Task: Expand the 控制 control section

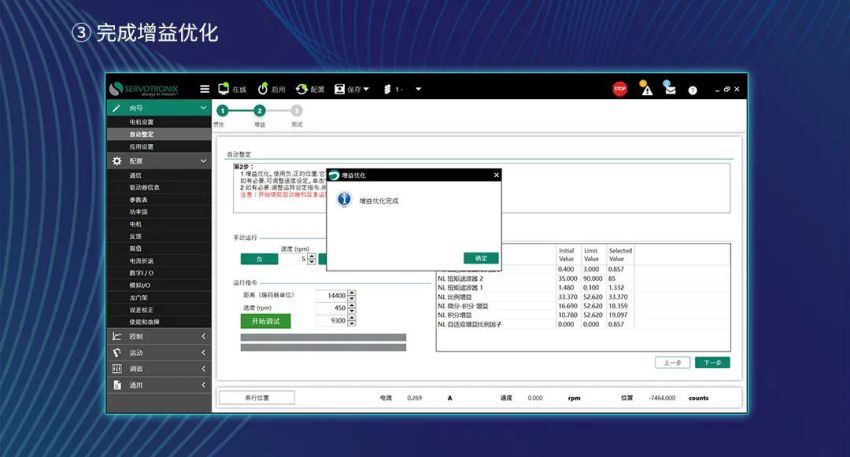Action: [x=203, y=337]
